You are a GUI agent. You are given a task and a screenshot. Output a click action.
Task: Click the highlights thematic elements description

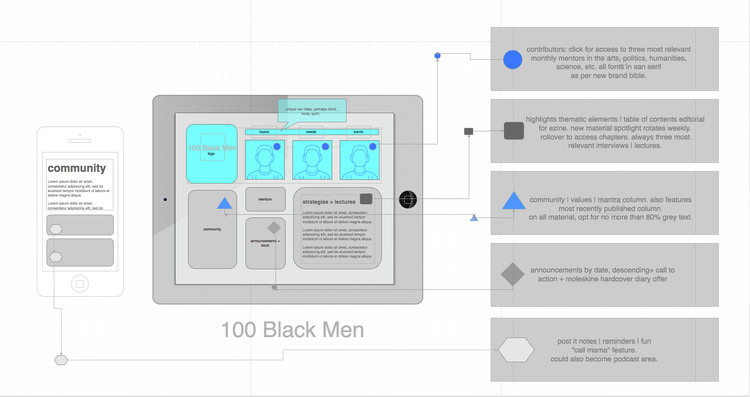pos(615,132)
